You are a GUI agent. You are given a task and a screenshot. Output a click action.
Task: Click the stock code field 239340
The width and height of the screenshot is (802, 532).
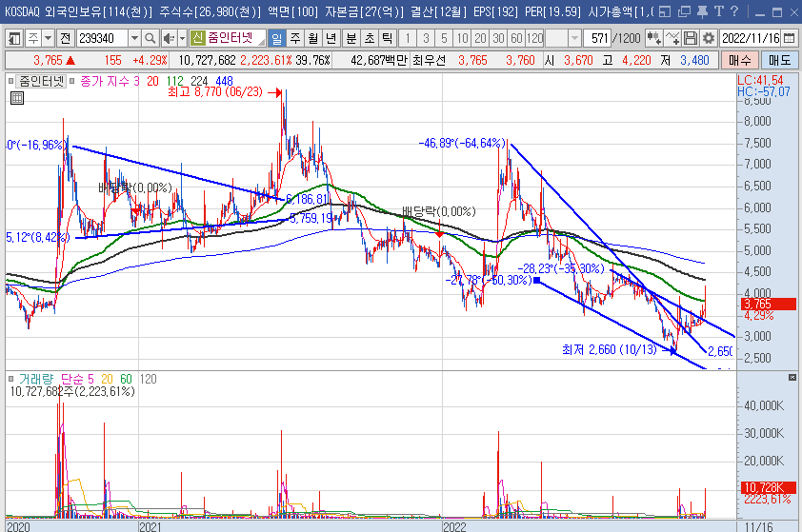click(102, 38)
